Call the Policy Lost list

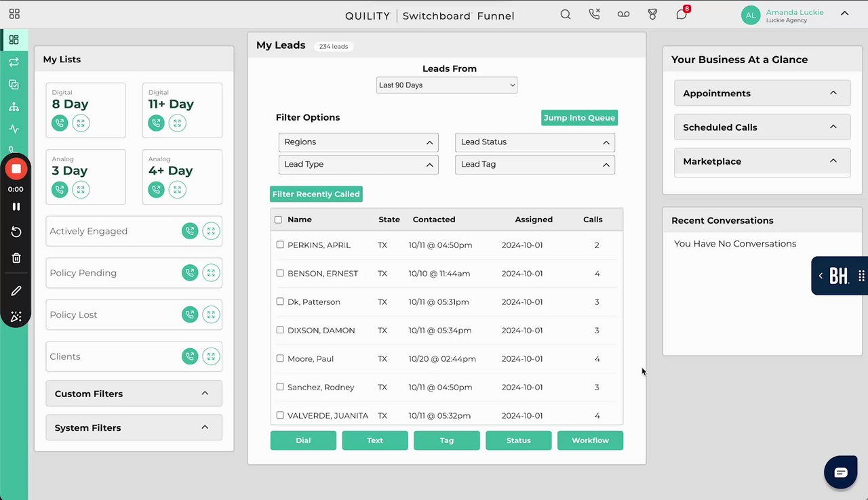click(190, 315)
